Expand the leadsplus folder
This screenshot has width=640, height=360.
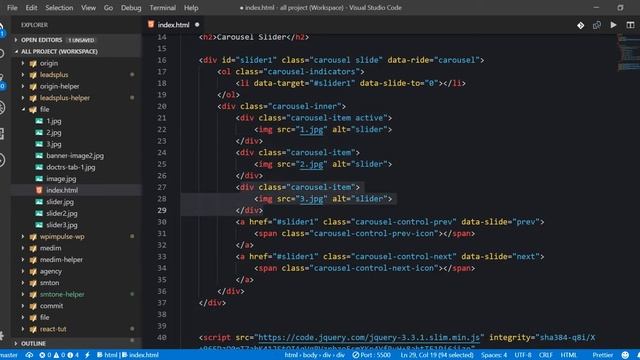tap(54, 75)
